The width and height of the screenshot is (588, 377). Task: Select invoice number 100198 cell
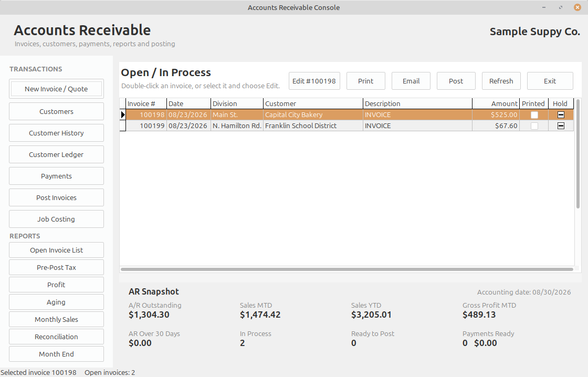click(x=146, y=115)
